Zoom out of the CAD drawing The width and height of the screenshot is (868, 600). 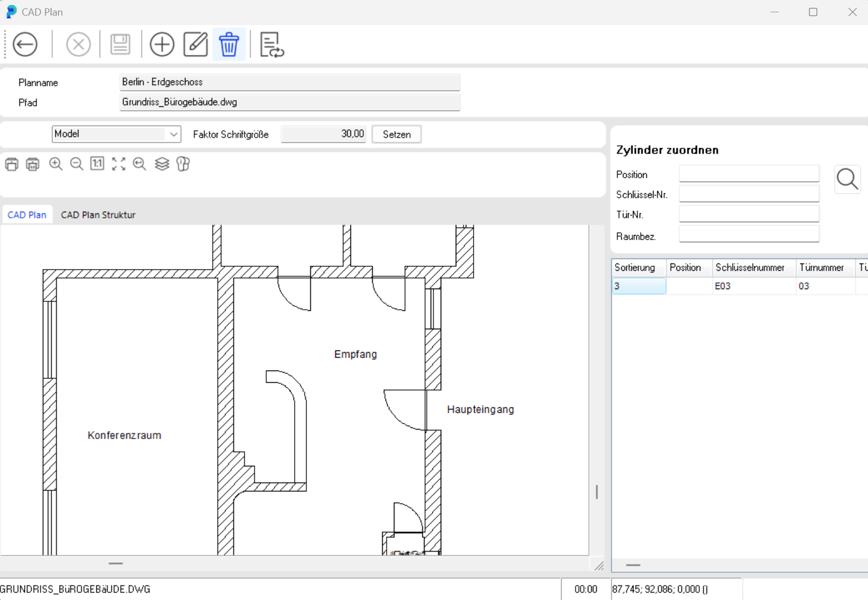[77, 164]
